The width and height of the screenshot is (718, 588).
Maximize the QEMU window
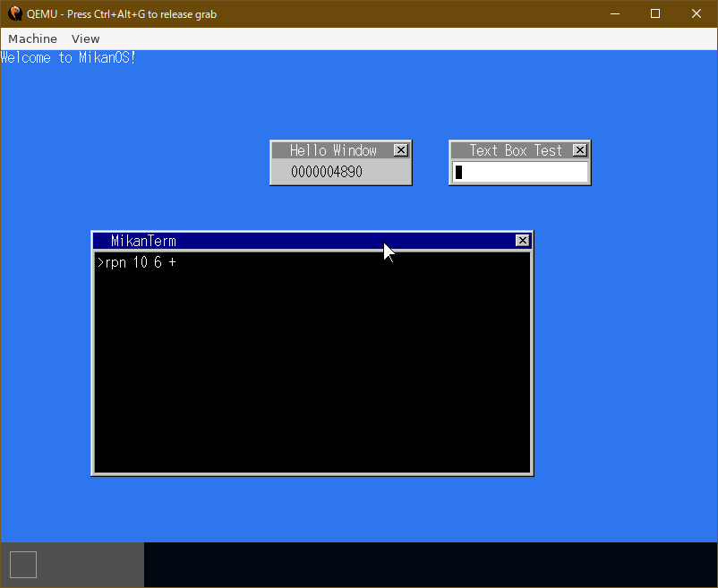[655, 13]
